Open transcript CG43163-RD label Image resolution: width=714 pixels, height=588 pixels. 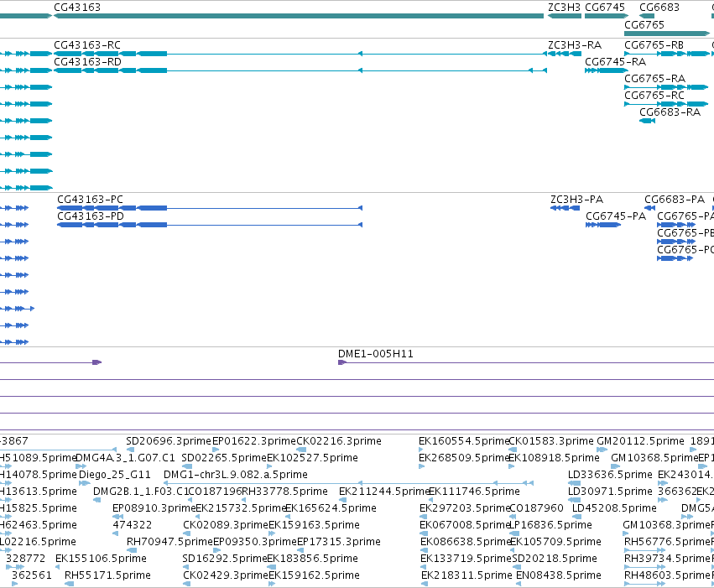tap(87, 62)
